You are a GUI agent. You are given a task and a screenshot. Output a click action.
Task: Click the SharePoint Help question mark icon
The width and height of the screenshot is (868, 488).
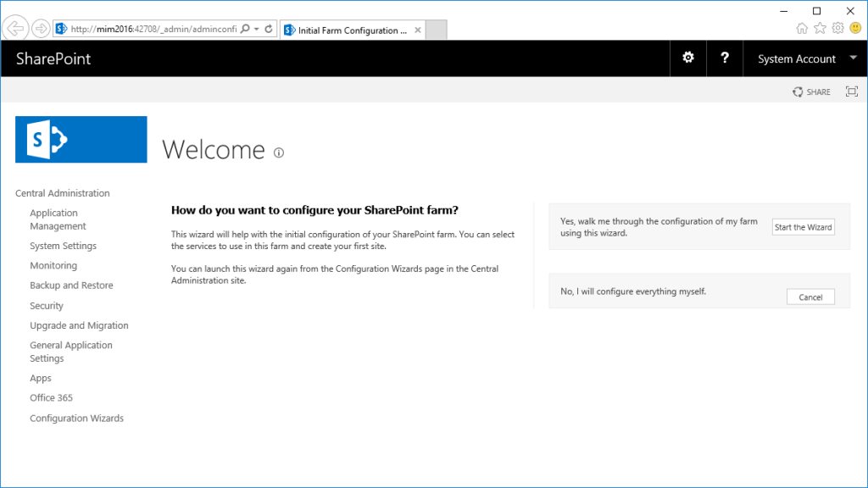point(725,58)
